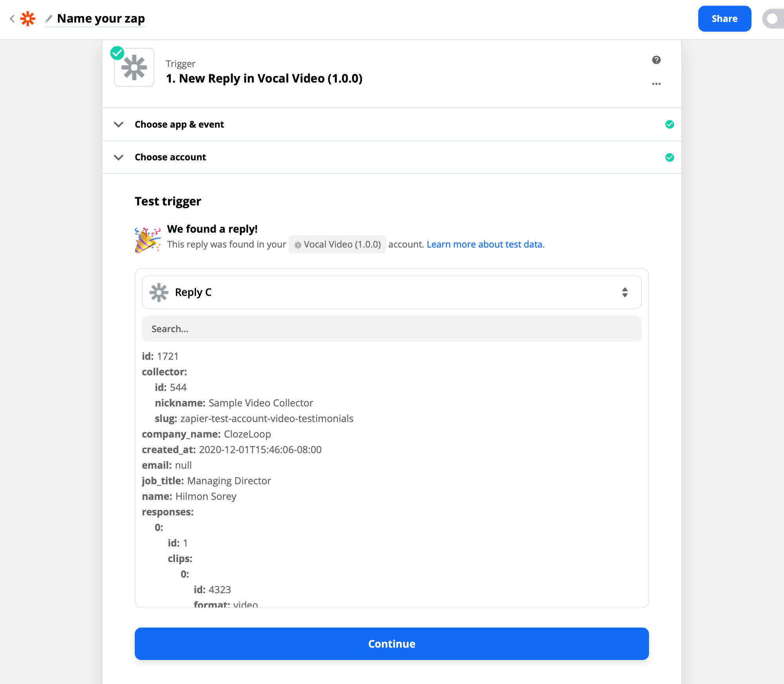The width and height of the screenshot is (784, 684).
Task: Click the Vocal Video trigger app icon
Action: (x=134, y=67)
